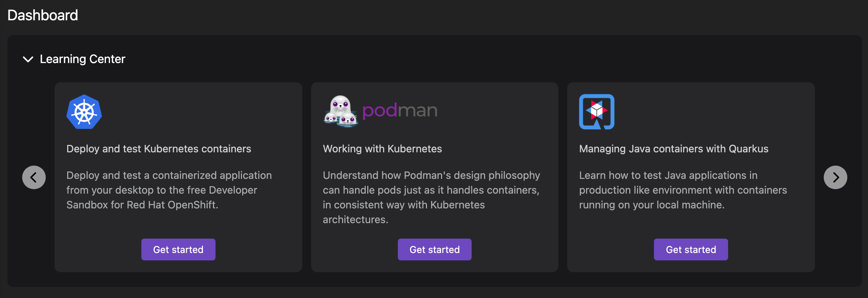Screen dimensions: 868x298
Task: Click the Developer Sandbox description text
Action: [x=169, y=190]
